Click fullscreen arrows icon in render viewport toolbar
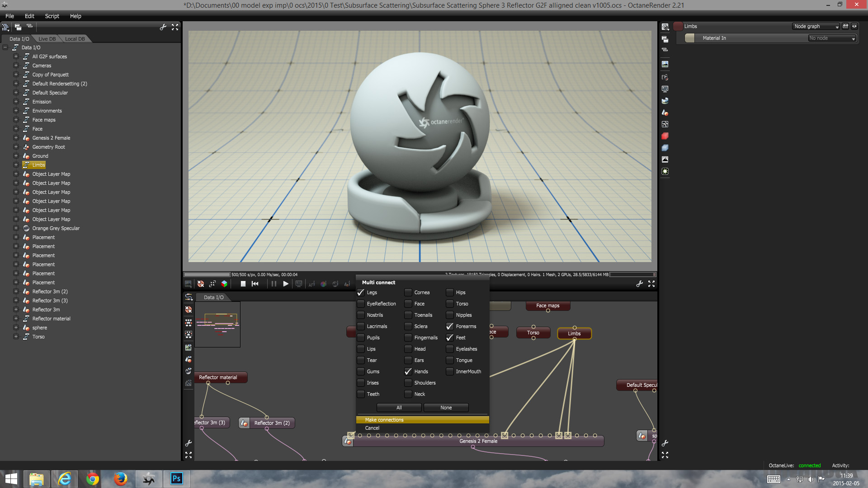Screen dimensions: 868x488 coord(651,284)
